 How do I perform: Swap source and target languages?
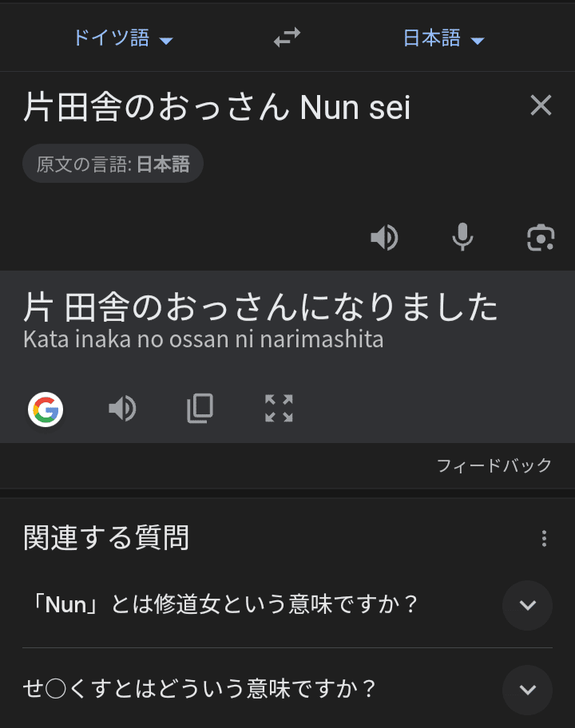pyautogui.click(x=287, y=38)
